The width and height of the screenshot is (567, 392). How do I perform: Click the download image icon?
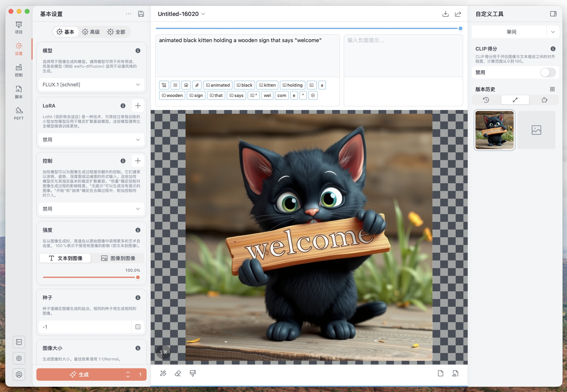(x=445, y=14)
